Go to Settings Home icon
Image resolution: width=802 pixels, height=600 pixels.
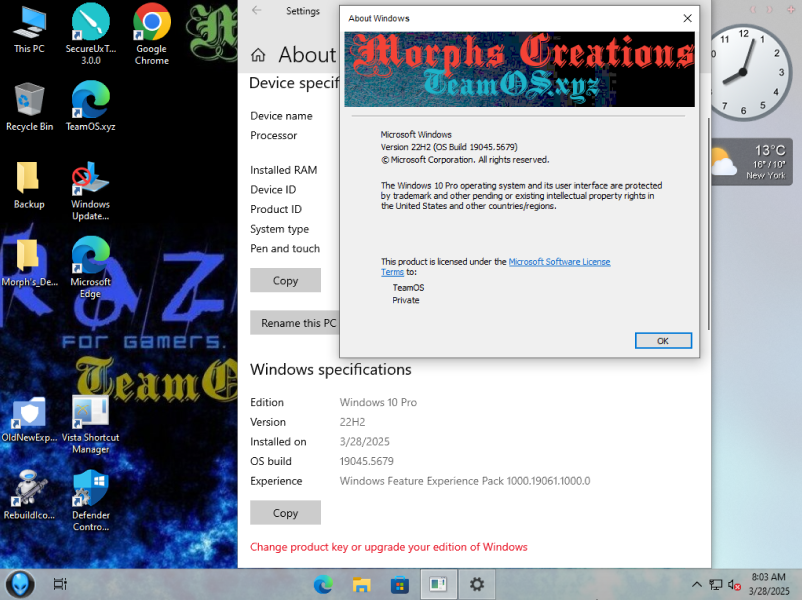[258, 55]
